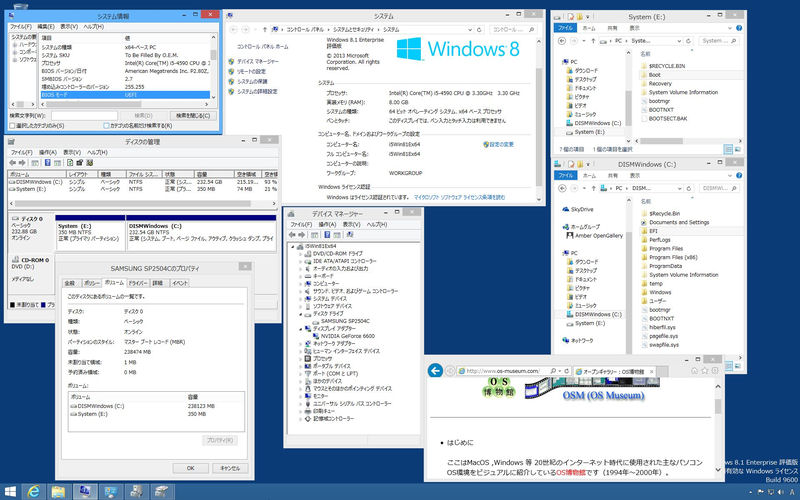Click back arrow in Device Manager toolbar
Screen dimensions: 800x500
[x=292, y=235]
